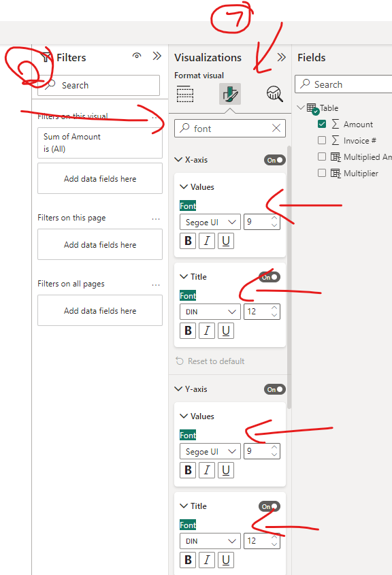Open Y-axis Title DIN font dropdown

pyautogui.click(x=210, y=541)
